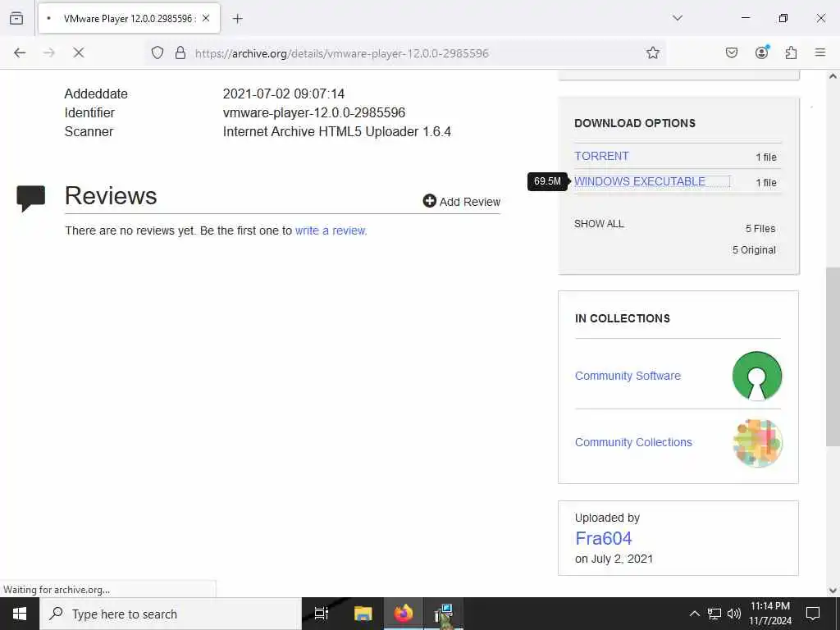Open the Pocket save icon
Viewport: 840px width, 630px height.
coord(732,52)
